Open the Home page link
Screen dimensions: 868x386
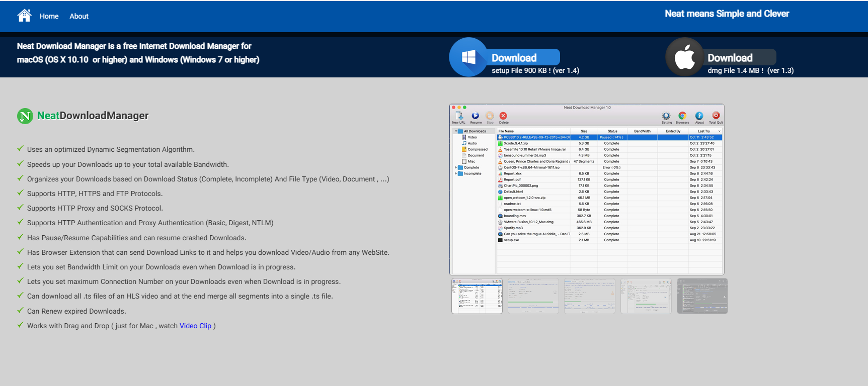pyautogui.click(x=49, y=16)
